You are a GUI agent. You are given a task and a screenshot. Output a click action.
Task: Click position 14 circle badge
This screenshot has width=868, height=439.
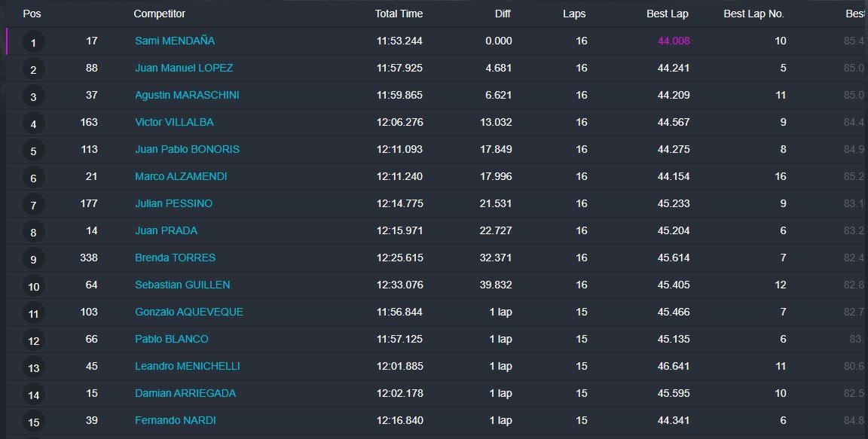point(33,395)
